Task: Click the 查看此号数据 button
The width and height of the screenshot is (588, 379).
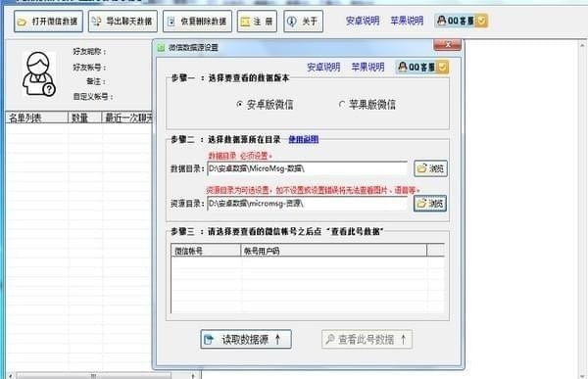Action: (x=367, y=339)
